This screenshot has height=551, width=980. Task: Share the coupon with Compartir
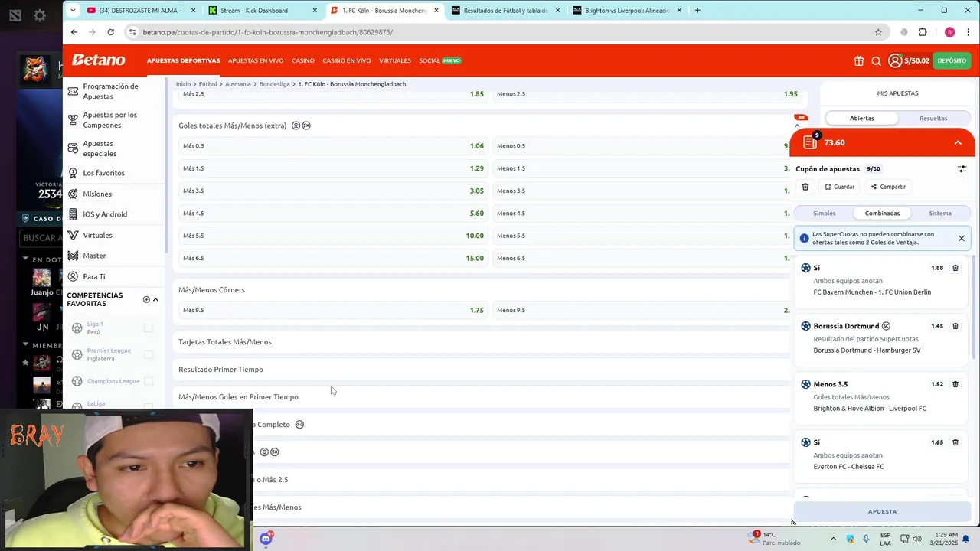[888, 187]
